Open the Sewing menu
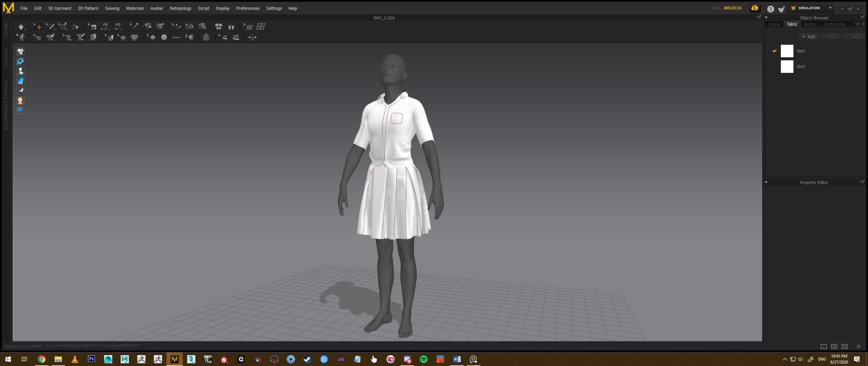Image resolution: width=868 pixels, height=366 pixels. 112,8
